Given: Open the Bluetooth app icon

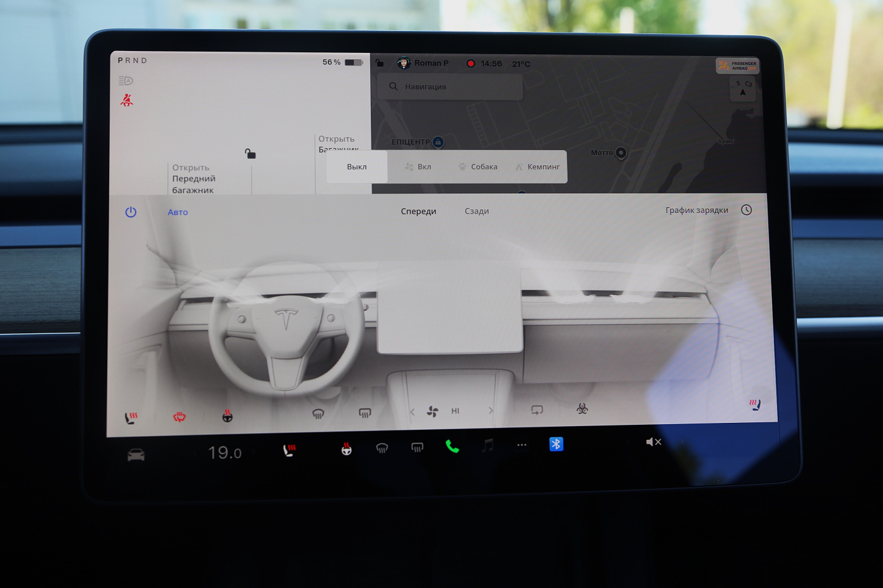Looking at the screenshot, I should pyautogui.click(x=556, y=444).
